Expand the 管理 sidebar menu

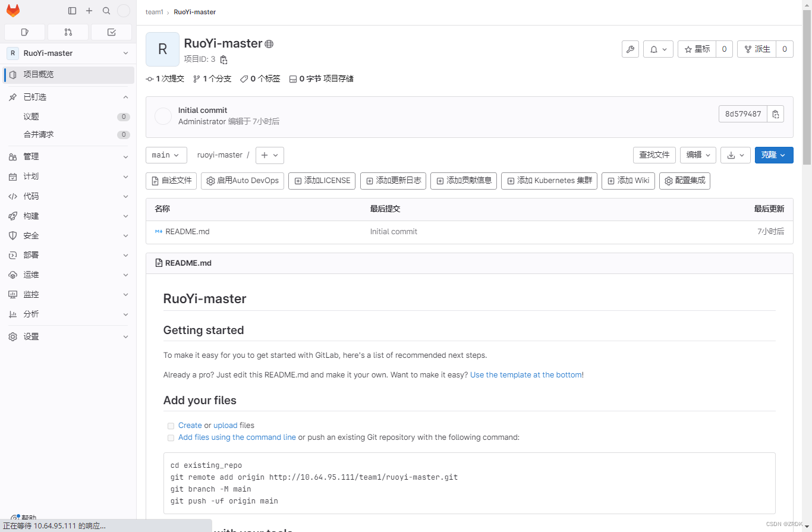point(68,157)
